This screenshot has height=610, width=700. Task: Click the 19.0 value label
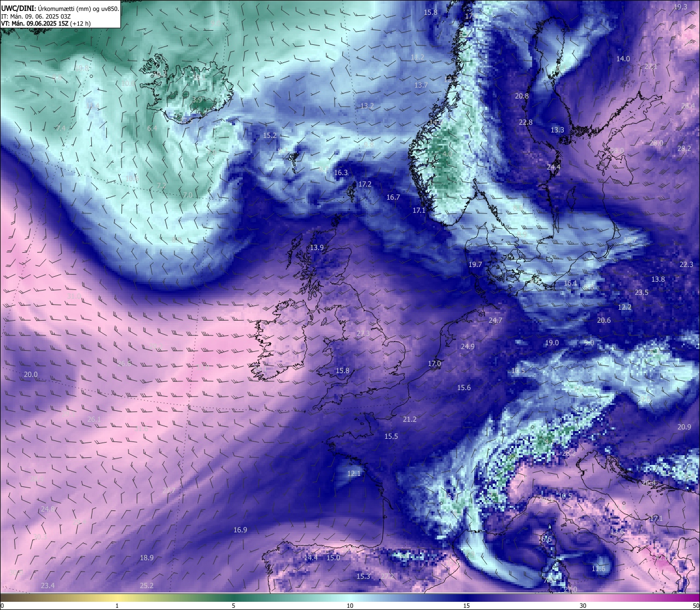coord(552,343)
